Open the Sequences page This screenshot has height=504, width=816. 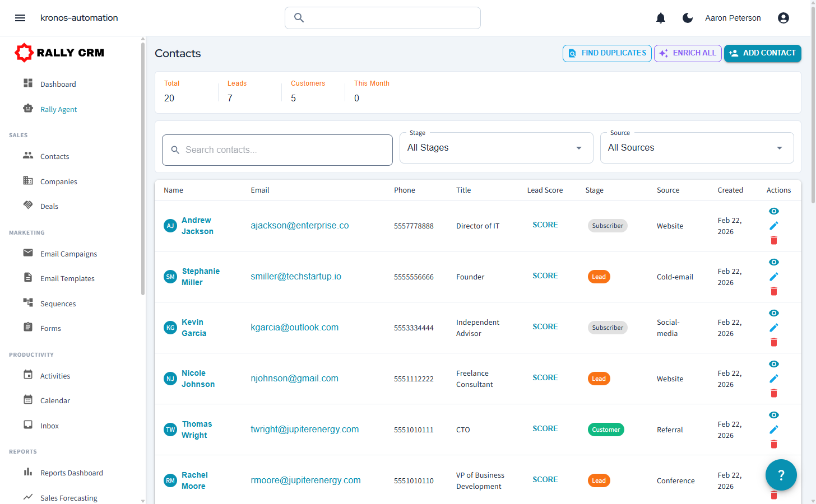[58, 303]
